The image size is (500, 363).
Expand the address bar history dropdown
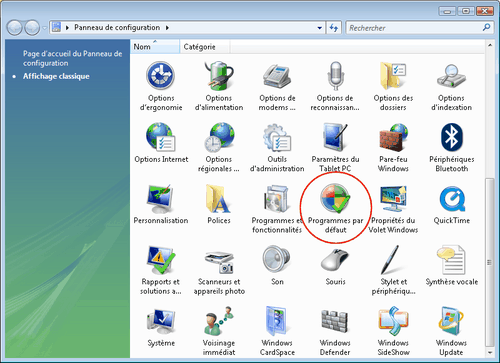coord(320,28)
